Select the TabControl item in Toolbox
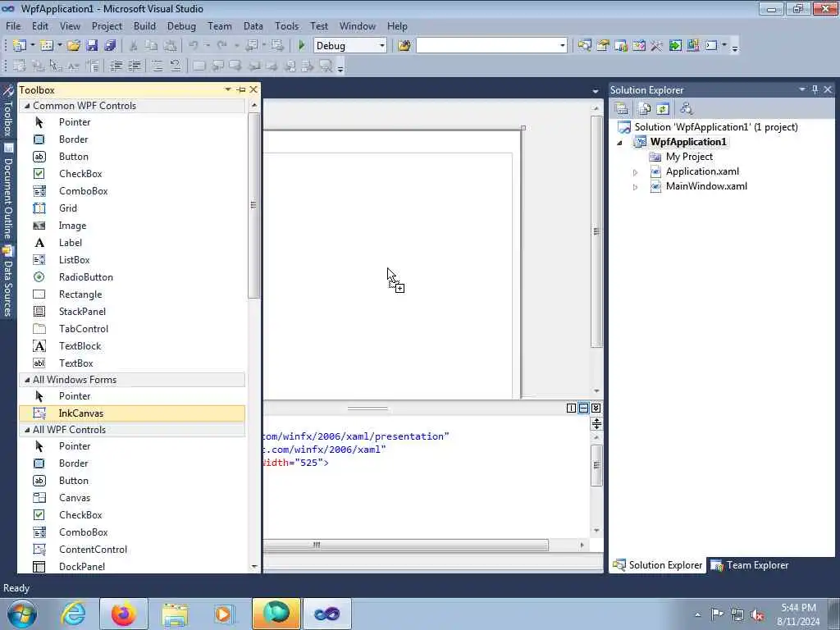840x630 pixels. click(132, 328)
